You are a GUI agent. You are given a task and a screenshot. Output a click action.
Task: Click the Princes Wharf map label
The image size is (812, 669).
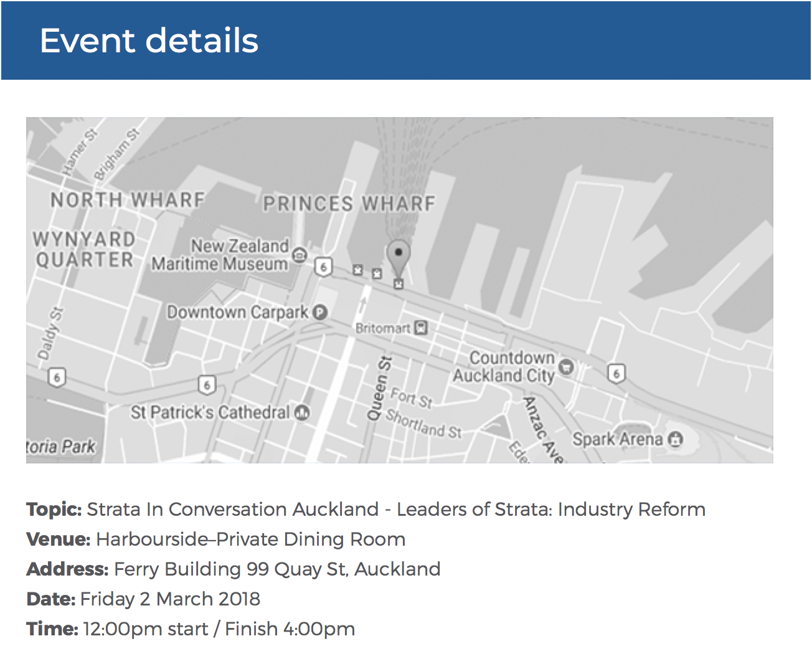point(349,204)
